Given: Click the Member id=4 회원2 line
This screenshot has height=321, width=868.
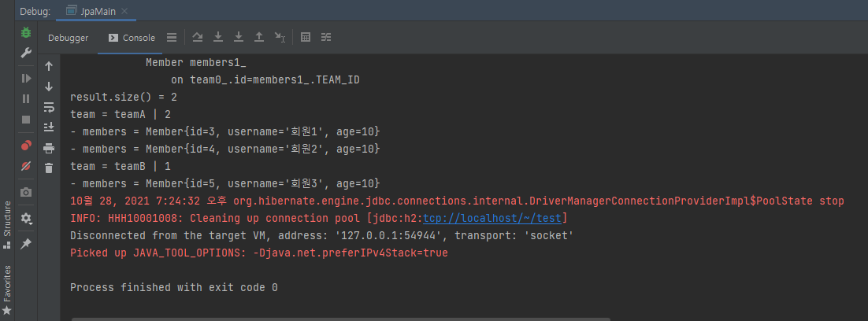Looking at the screenshot, I should pyautogui.click(x=224, y=149).
